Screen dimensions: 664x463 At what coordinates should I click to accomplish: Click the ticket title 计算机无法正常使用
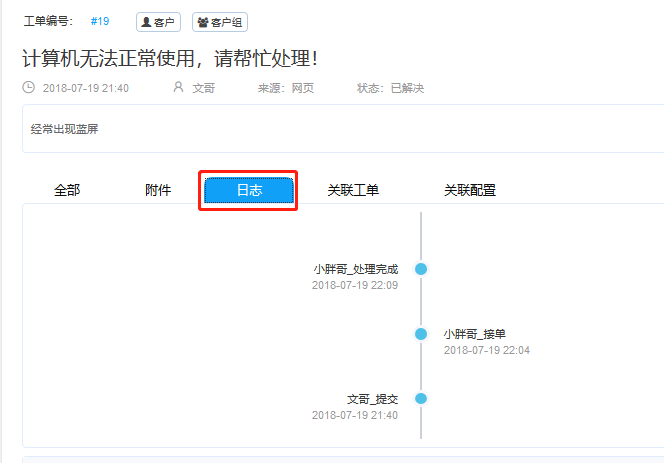coord(170,58)
